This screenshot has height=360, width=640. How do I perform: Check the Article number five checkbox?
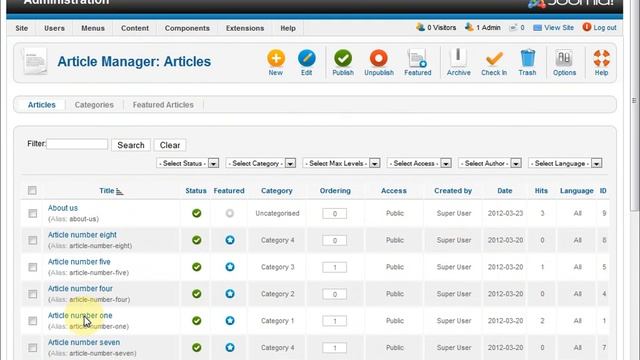[32, 267]
